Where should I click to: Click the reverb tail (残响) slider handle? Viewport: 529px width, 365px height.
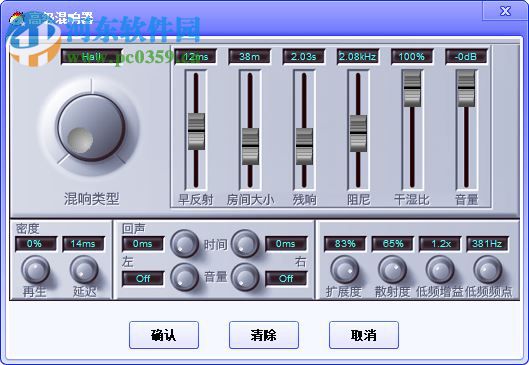(304, 146)
